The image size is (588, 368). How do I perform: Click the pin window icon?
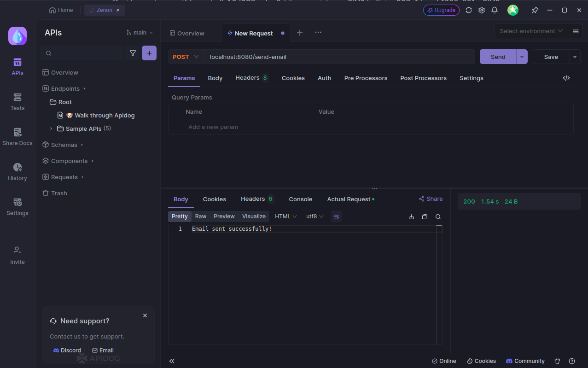point(535,10)
